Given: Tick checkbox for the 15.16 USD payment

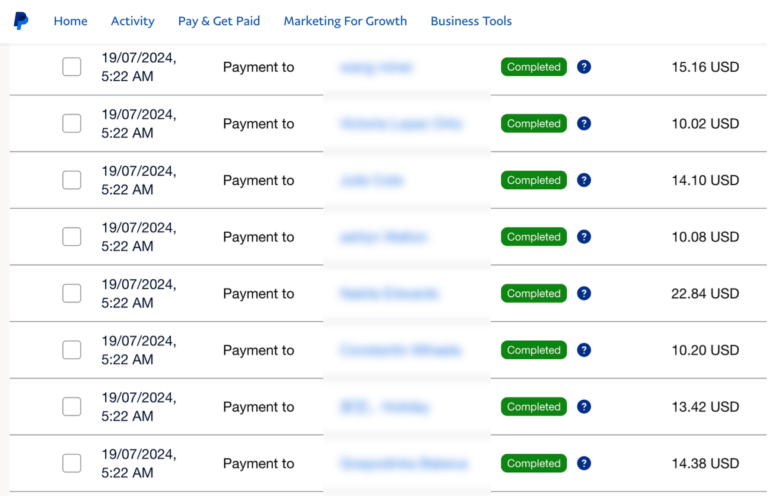Looking at the screenshot, I should click(x=72, y=67).
